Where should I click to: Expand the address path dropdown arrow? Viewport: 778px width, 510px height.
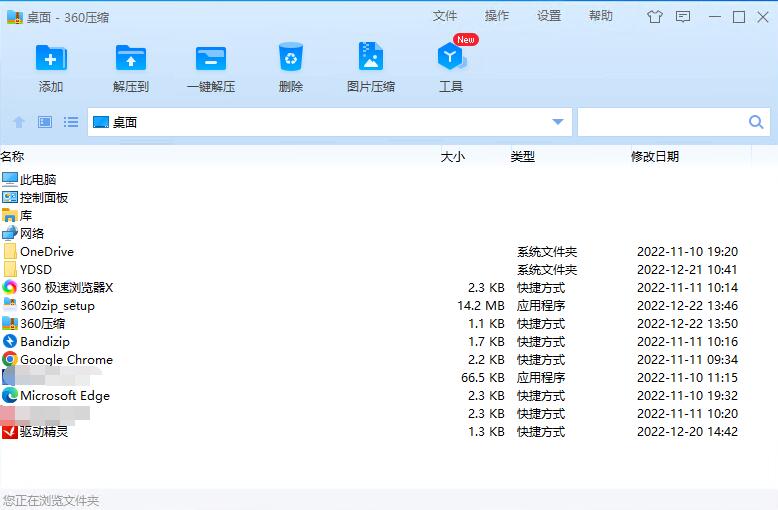point(558,122)
